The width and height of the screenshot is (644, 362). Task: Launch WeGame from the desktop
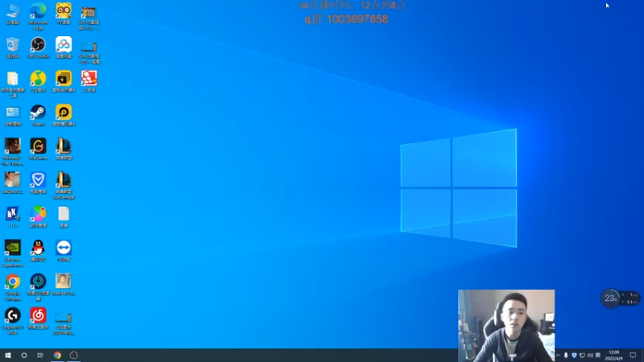click(x=38, y=150)
